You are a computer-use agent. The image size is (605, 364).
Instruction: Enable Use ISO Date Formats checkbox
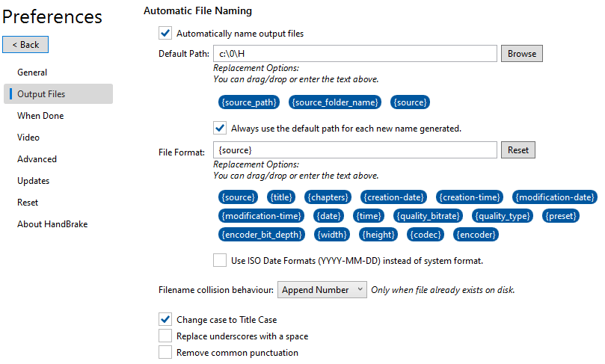pyautogui.click(x=220, y=261)
